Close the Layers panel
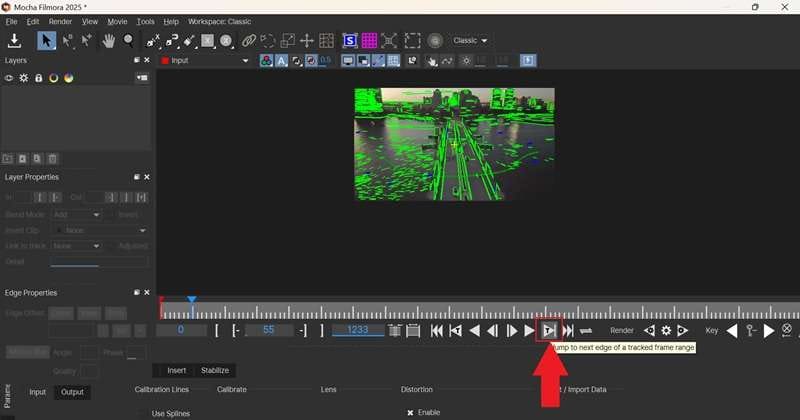Screen dimensions: 800x420 pos(147,60)
